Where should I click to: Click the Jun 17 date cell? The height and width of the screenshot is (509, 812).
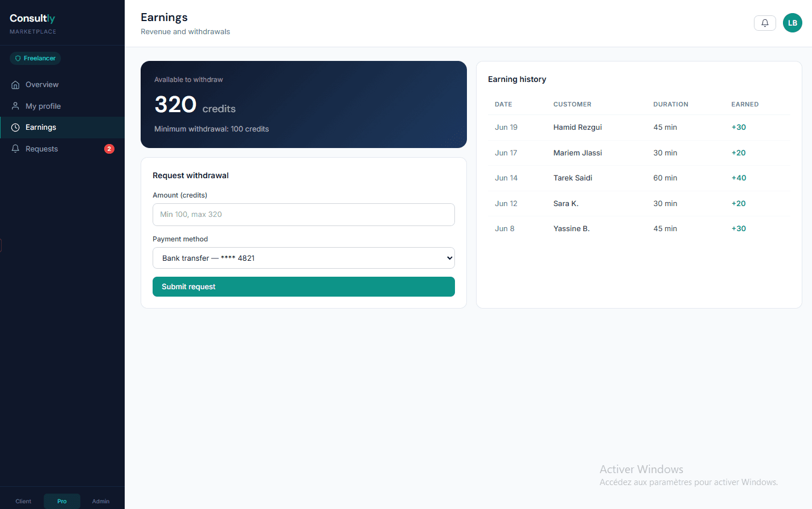506,153
